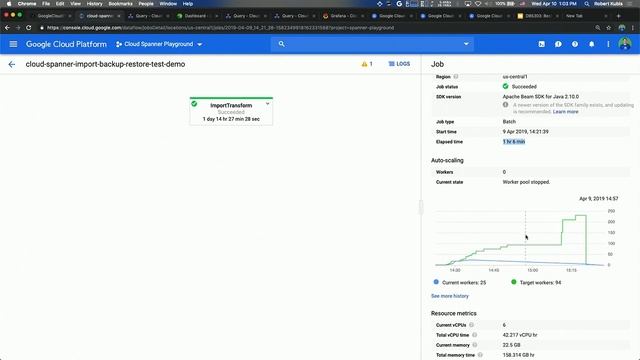Open the notifications bell
Viewport: 640px width, 360px height.
pos(591,44)
